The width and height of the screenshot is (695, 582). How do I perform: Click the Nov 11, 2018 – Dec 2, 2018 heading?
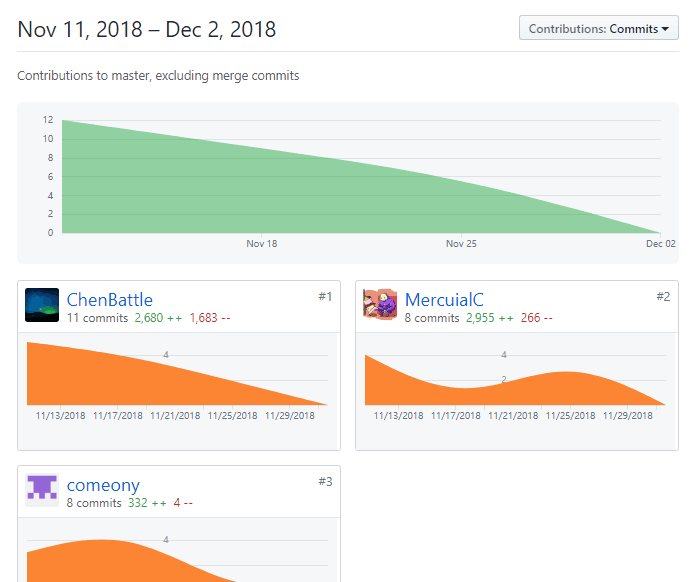pyautogui.click(x=147, y=30)
